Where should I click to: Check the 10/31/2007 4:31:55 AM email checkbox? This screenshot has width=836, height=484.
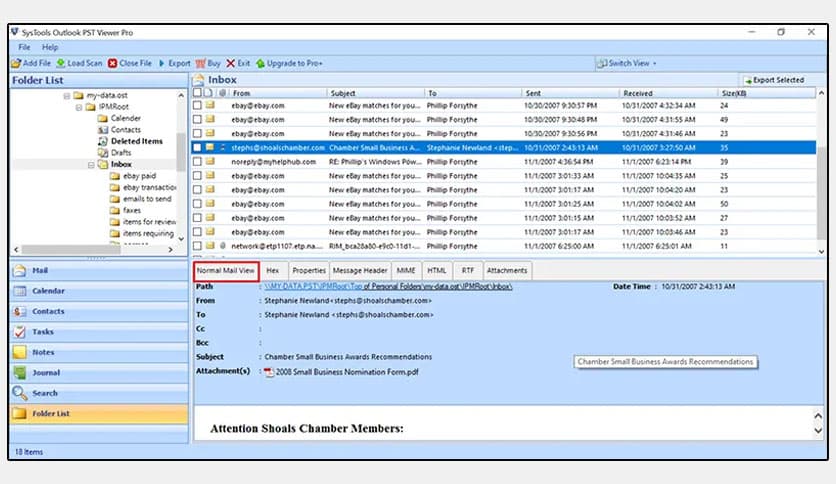tap(197, 119)
